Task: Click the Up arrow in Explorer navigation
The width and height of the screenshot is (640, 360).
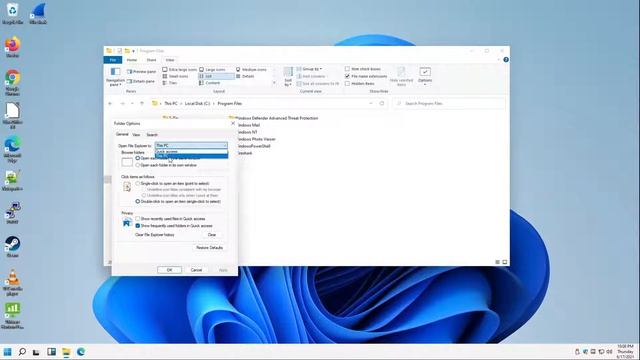Action: (142, 104)
